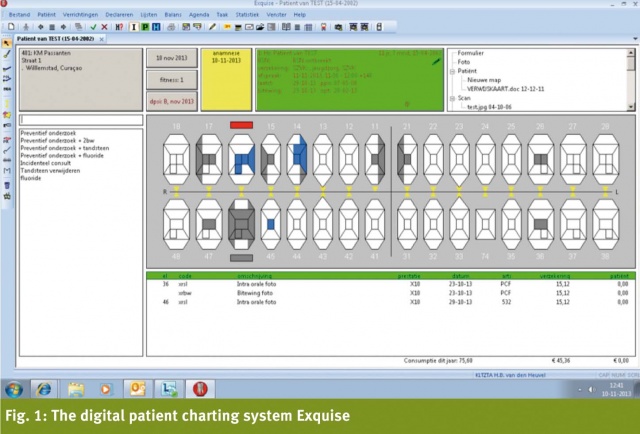
Task: Click the red figure toolbar icon
Action: 324,27
